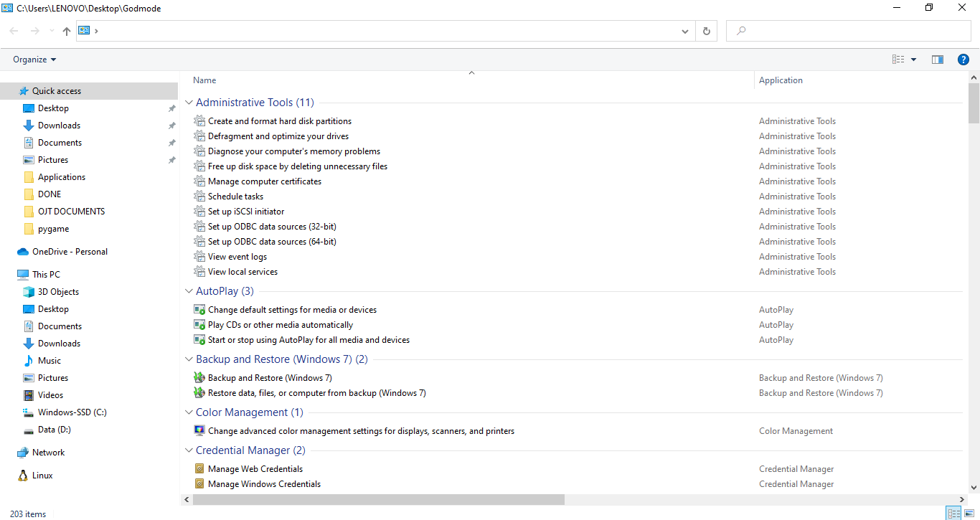Click the horizontal scrollbar right arrow
This screenshot has width=980, height=520.
(x=962, y=499)
